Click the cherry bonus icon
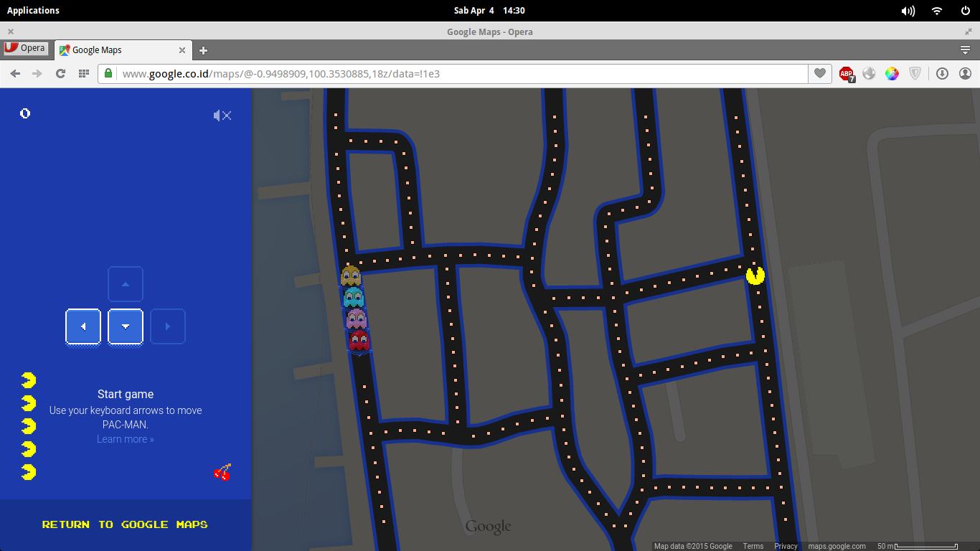This screenshot has height=551, width=980. 222,472
